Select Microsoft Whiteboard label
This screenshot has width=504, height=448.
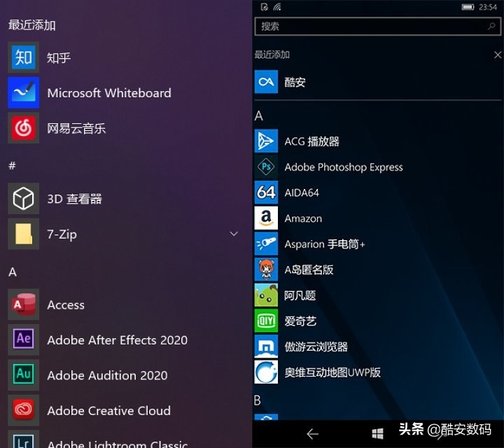click(109, 93)
